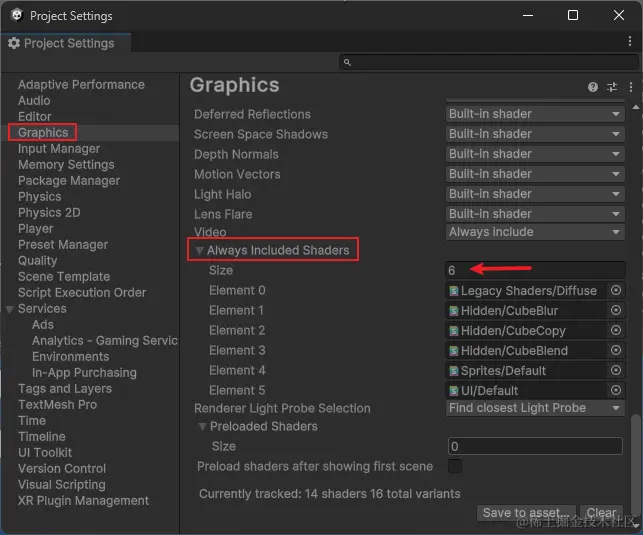Select Editor settings category
Image resolution: width=643 pixels, height=535 pixels.
click(x=34, y=116)
